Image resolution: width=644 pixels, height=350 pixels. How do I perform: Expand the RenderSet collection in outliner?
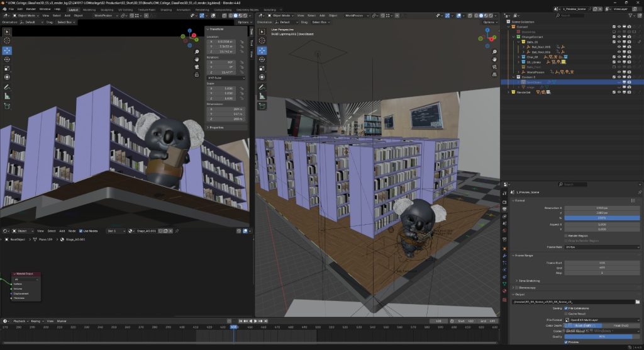point(509,92)
